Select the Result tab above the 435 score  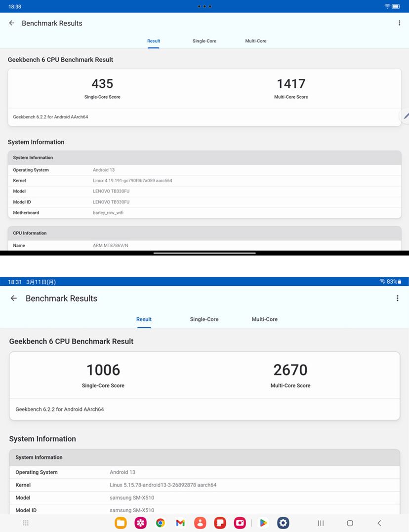click(x=154, y=41)
